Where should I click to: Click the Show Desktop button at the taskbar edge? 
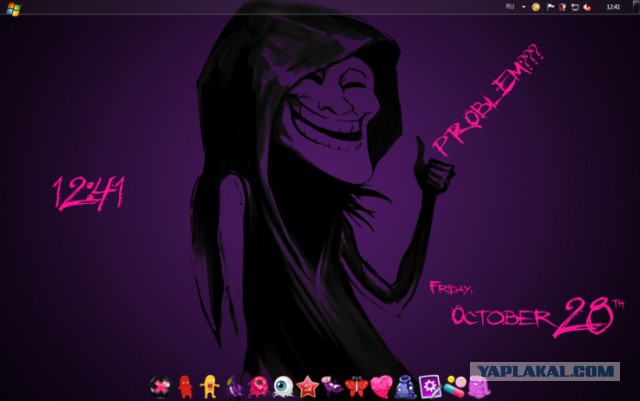point(636,7)
